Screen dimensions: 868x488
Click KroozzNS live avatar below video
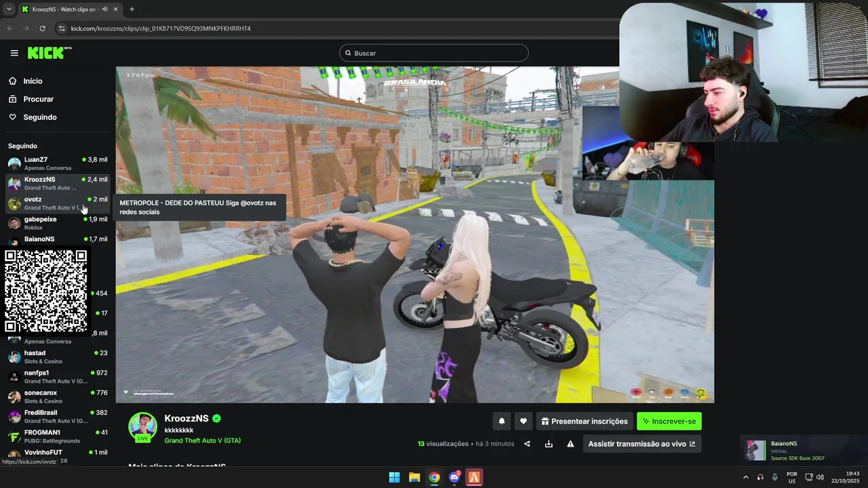[143, 427]
